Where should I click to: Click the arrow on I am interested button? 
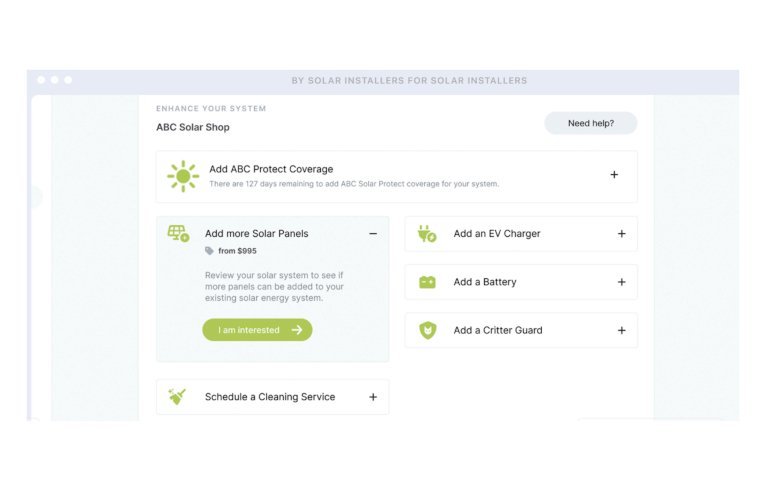tap(296, 330)
